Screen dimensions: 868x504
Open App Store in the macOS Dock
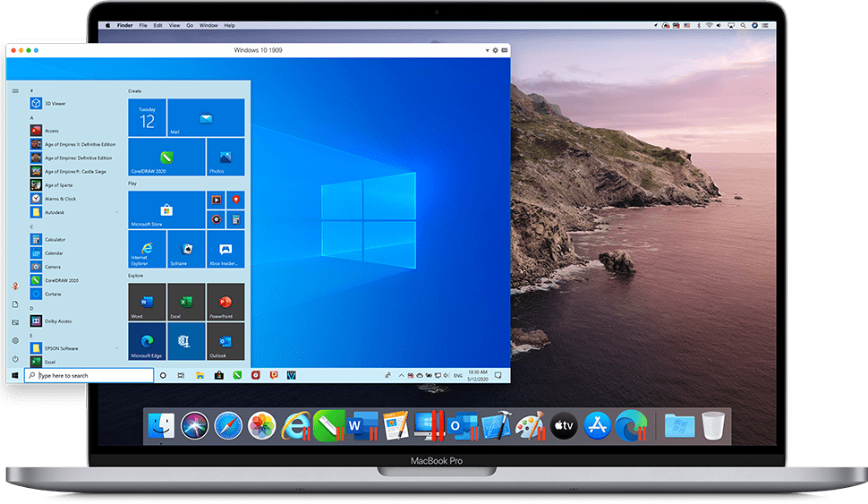pyautogui.click(x=597, y=426)
